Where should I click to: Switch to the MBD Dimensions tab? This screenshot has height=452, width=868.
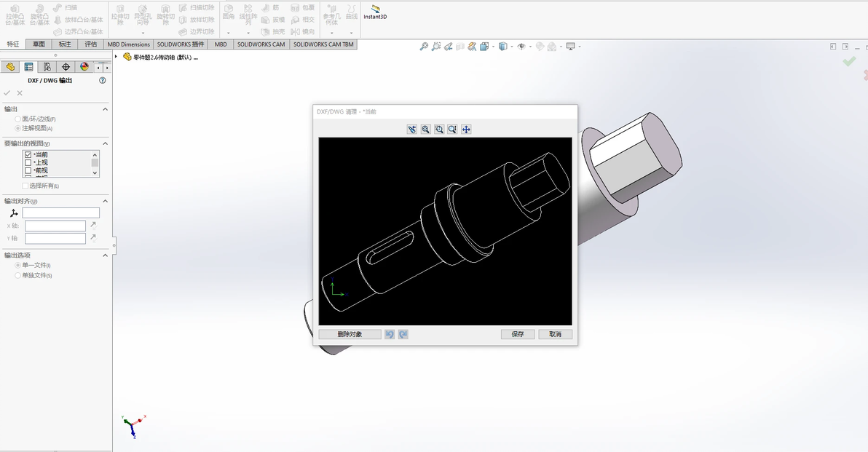[128, 44]
